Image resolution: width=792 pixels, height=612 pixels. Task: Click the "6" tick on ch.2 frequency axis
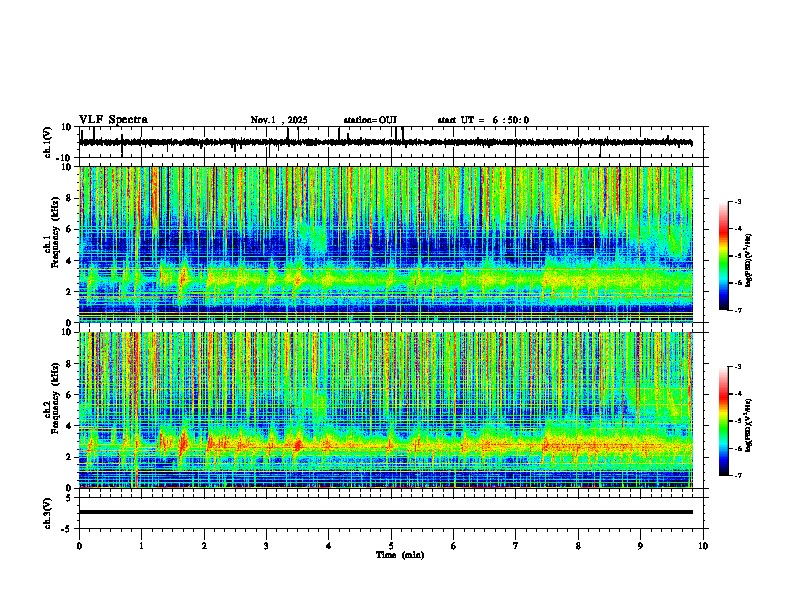tap(70, 395)
